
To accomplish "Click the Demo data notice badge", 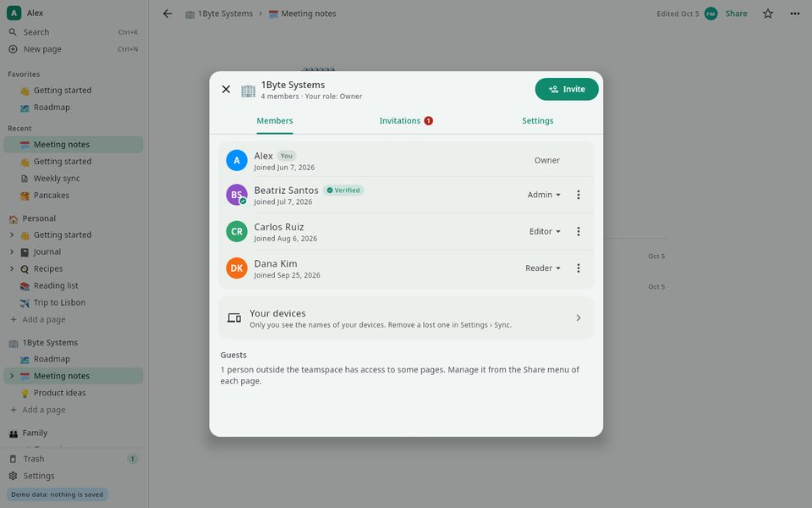I will tap(57, 494).
